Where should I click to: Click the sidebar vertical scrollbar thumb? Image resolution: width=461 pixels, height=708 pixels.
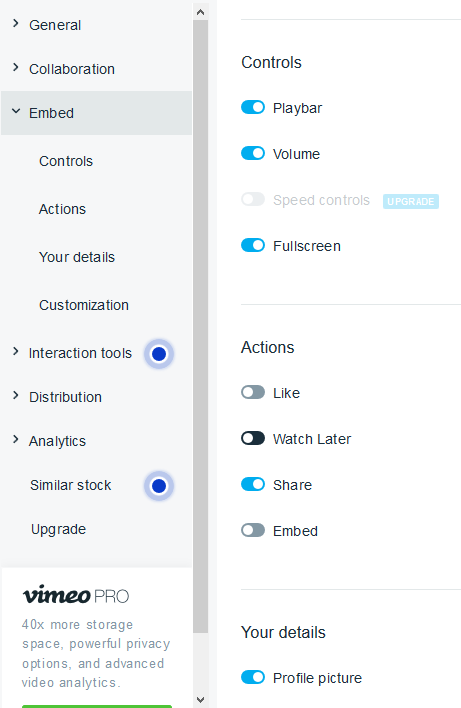200,326
